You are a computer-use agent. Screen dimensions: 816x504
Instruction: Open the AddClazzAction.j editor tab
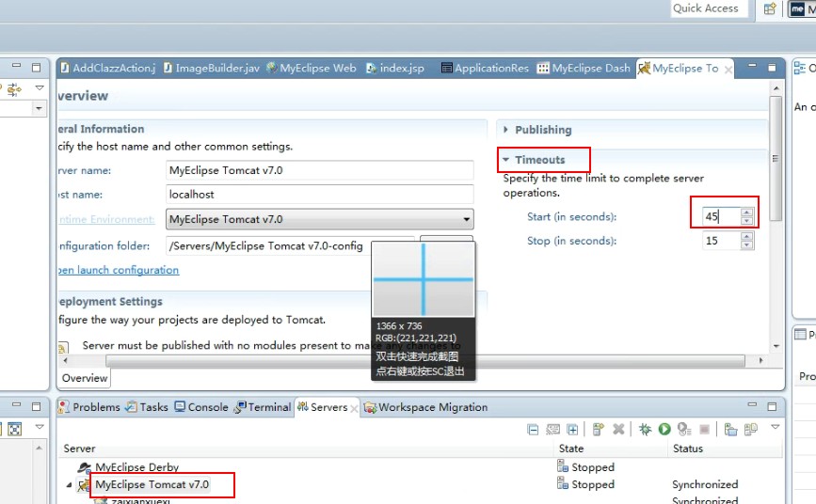(x=108, y=68)
